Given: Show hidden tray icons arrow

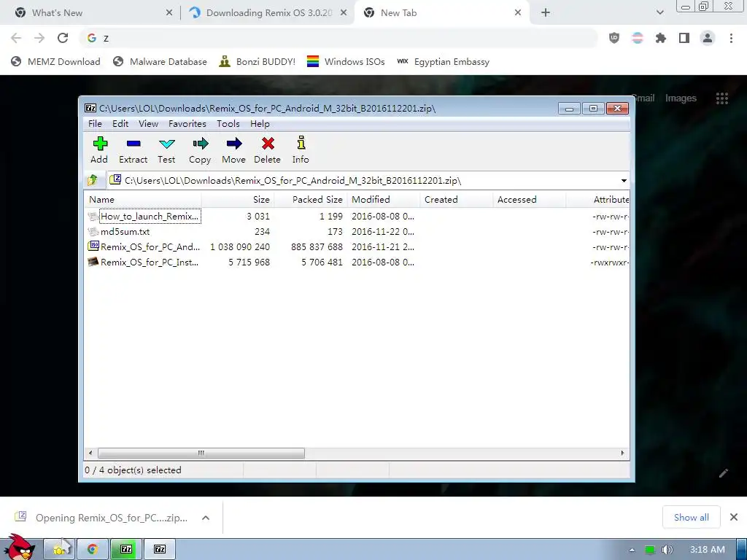Looking at the screenshot, I should click(632, 550).
